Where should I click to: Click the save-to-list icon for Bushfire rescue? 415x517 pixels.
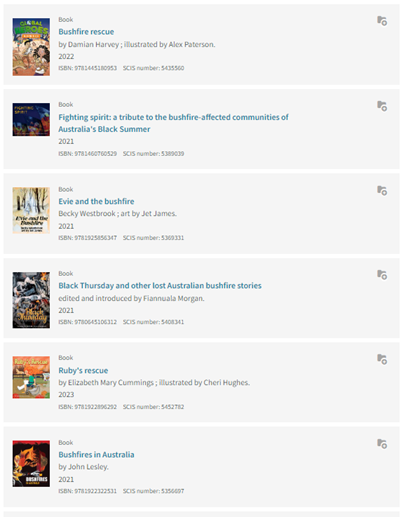point(382,21)
